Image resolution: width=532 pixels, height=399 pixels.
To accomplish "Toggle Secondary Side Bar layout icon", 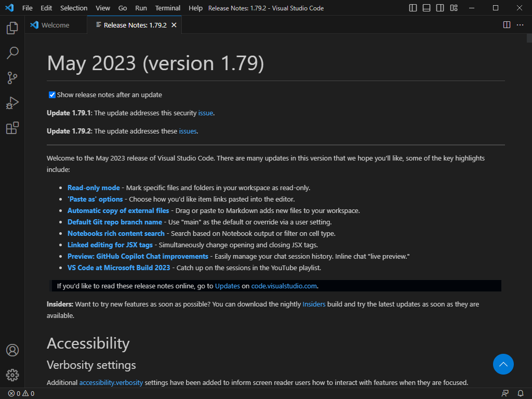I will [440, 8].
